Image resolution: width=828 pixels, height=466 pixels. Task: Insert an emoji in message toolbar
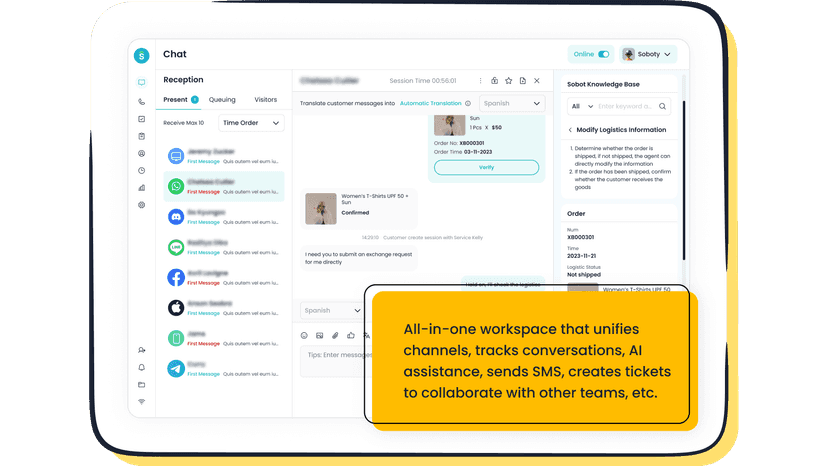304,335
